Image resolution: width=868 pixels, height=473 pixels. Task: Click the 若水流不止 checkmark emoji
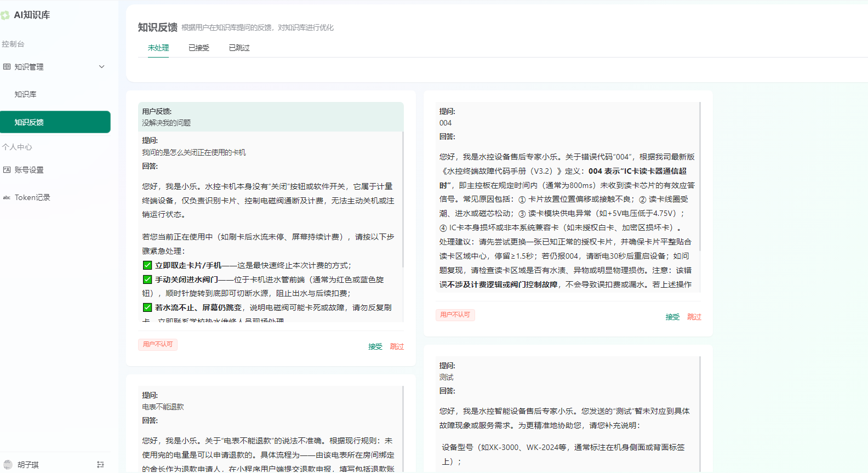click(x=147, y=307)
